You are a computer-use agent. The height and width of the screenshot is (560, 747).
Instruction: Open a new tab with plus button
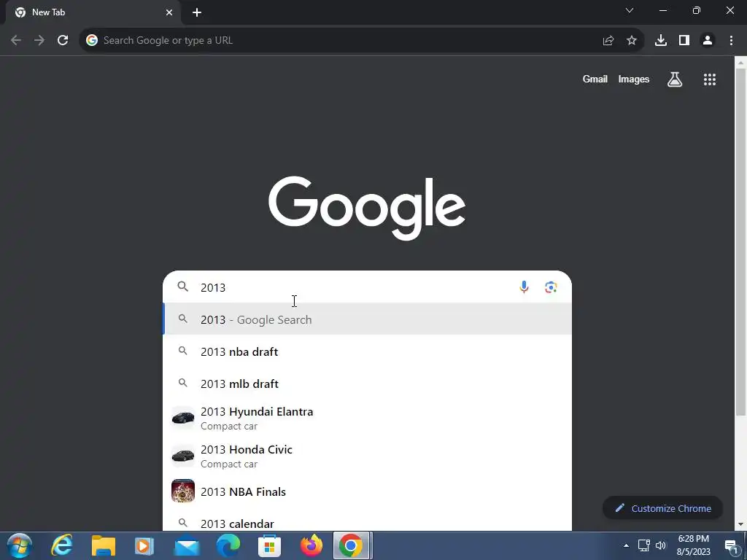tap(197, 12)
